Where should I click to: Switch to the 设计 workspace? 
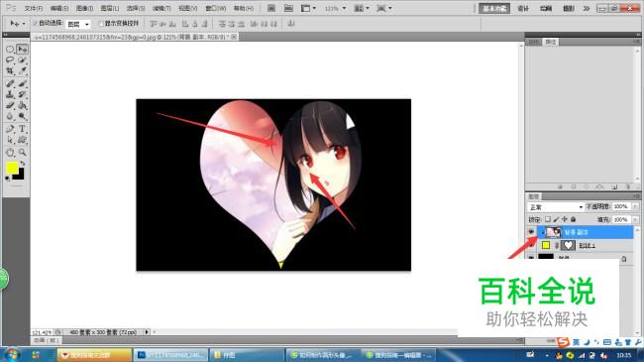(x=523, y=8)
